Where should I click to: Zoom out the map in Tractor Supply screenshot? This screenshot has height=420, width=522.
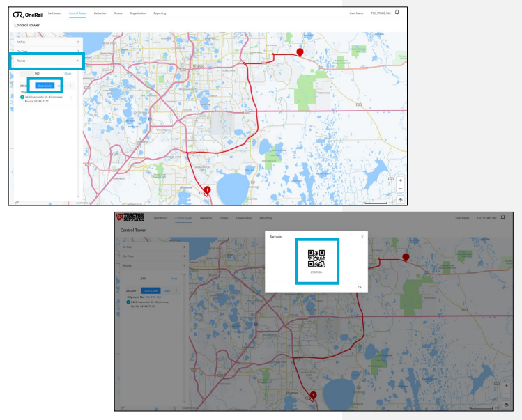tap(507, 394)
